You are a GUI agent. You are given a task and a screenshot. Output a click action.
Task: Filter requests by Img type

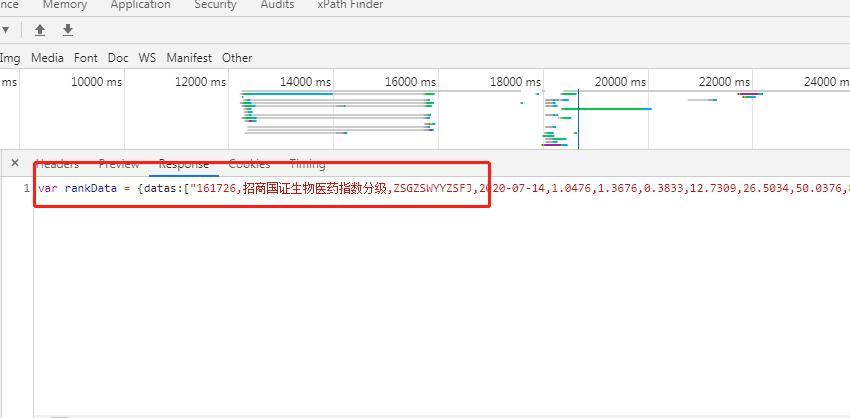[x=10, y=57]
